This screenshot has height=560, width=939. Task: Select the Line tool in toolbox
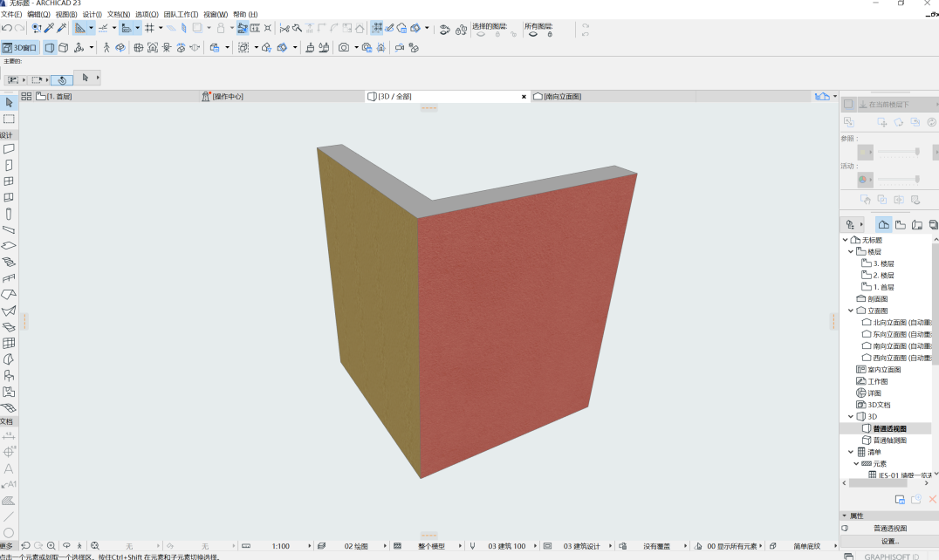point(9,516)
